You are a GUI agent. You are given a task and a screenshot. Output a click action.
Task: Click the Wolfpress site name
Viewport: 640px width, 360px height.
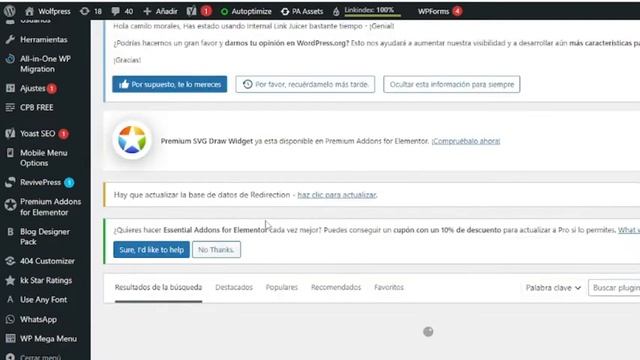coord(54,11)
